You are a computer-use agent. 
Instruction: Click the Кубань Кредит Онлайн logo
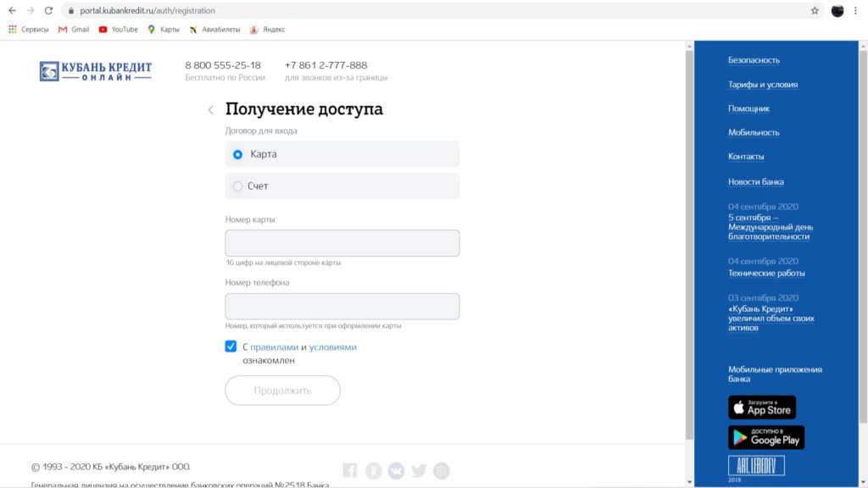tap(95, 71)
